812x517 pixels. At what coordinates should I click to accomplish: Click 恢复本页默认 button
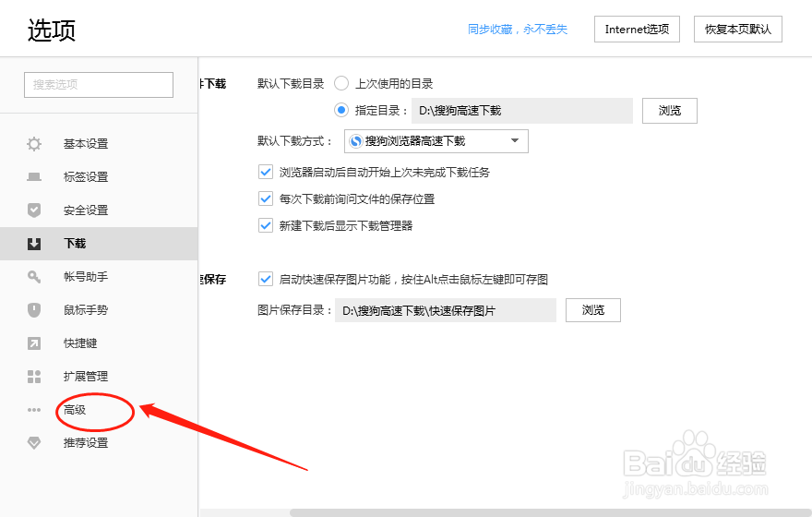click(738, 29)
